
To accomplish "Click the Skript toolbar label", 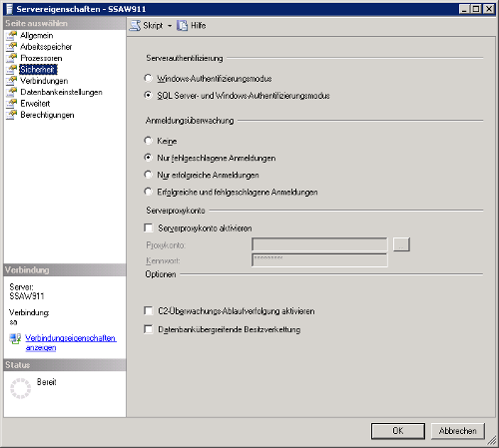I will click(153, 26).
